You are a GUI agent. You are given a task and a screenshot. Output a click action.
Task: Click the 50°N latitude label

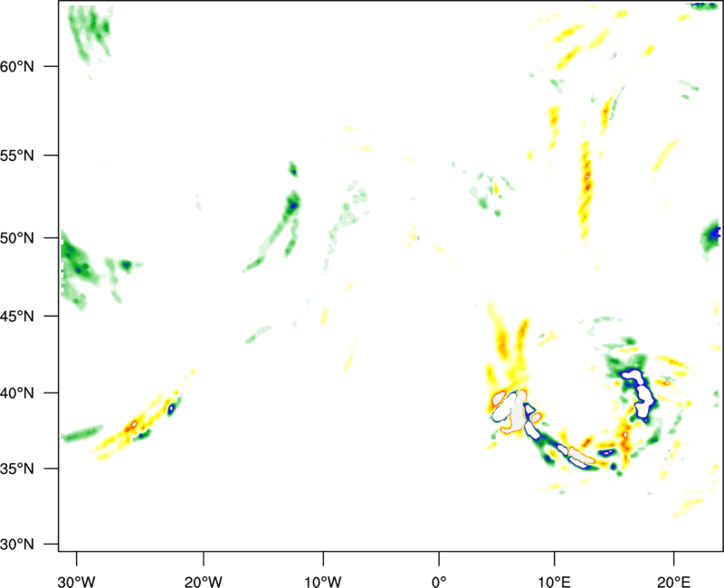coord(17,238)
